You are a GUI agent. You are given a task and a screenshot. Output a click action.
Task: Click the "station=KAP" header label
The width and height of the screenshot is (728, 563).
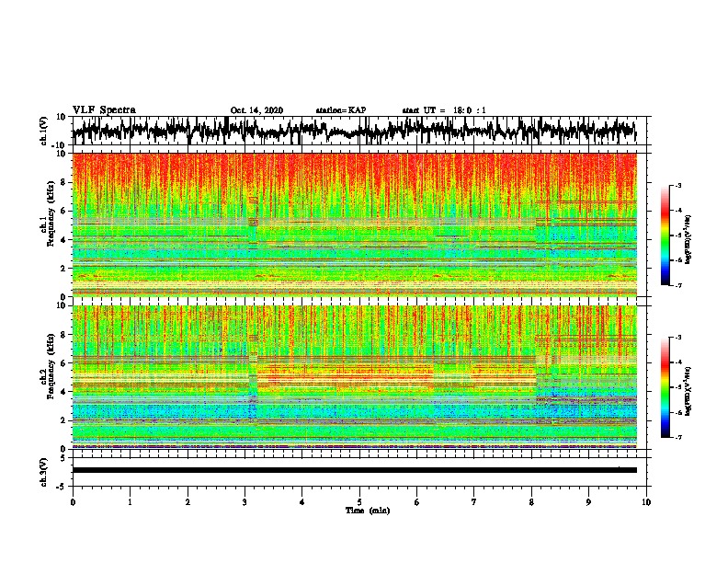coord(341,110)
